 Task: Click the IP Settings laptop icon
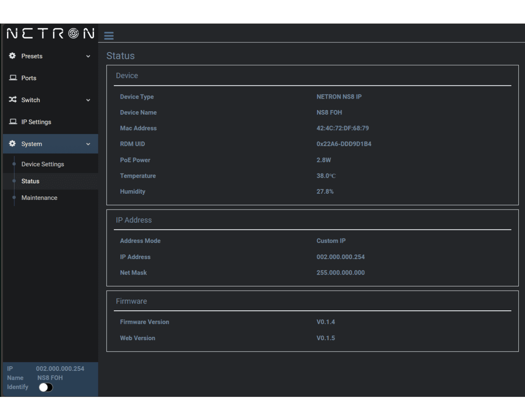[x=13, y=121]
